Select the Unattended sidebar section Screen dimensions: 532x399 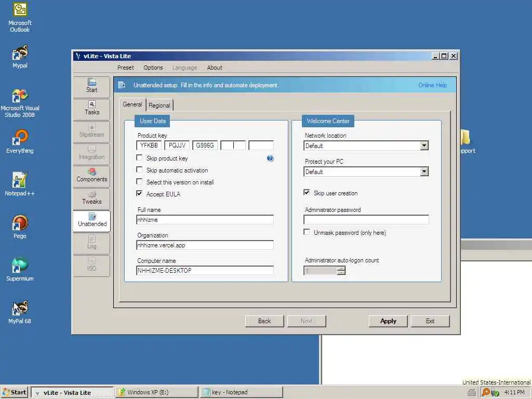tap(91, 220)
